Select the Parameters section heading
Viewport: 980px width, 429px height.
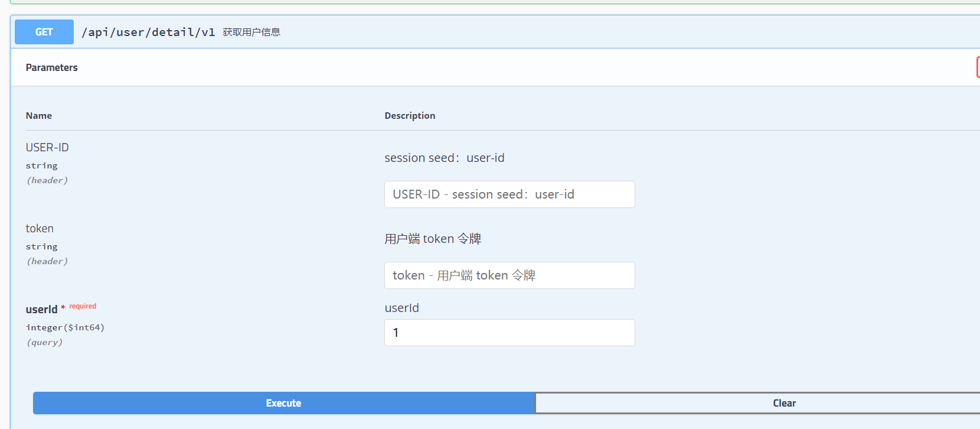pyautogui.click(x=51, y=67)
